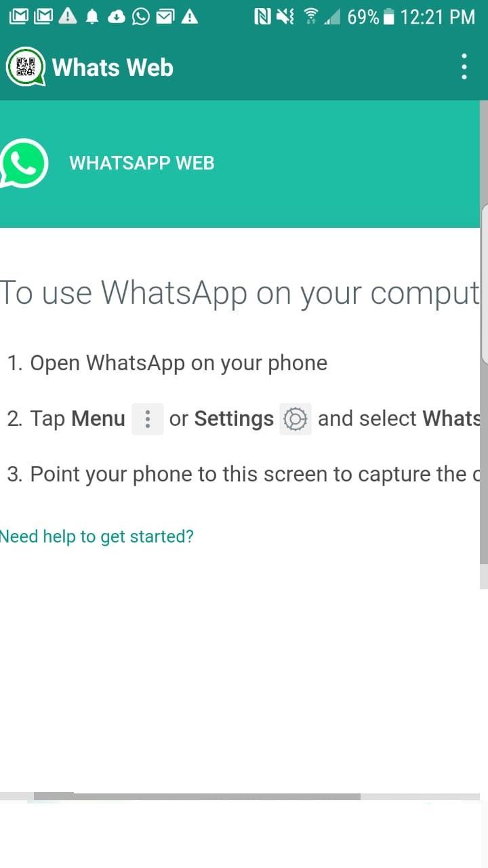
Task: Tap the 12:21 PM clock
Action: click(x=437, y=17)
